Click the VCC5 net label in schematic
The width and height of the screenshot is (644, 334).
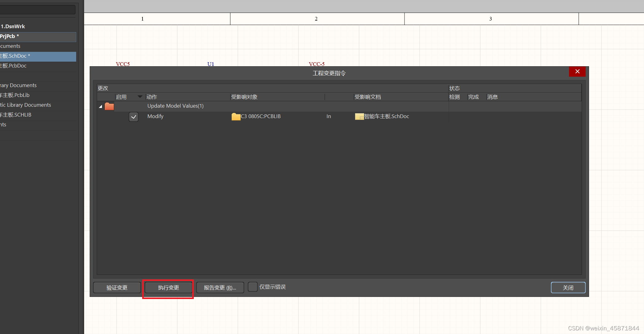click(123, 64)
